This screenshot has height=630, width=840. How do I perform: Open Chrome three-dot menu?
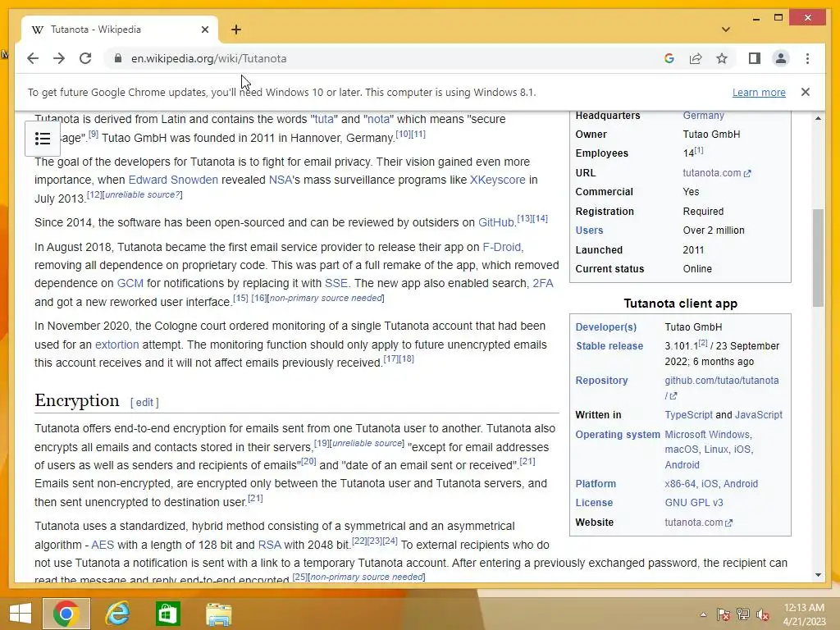tap(807, 58)
